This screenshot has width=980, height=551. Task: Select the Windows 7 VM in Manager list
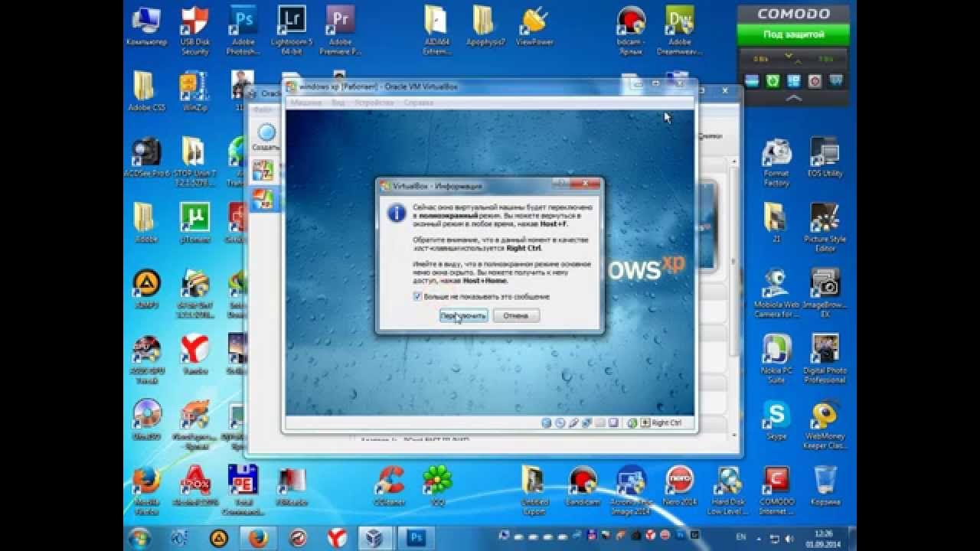point(263,170)
